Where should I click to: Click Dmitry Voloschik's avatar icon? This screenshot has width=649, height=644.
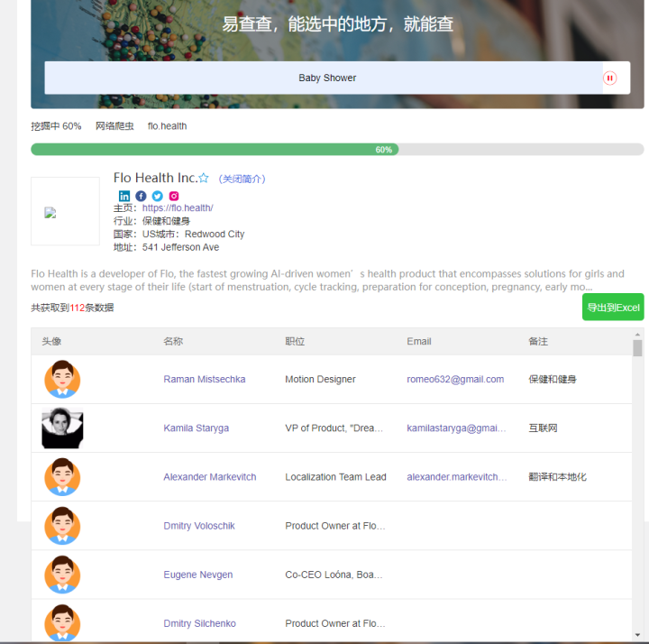coord(62,526)
